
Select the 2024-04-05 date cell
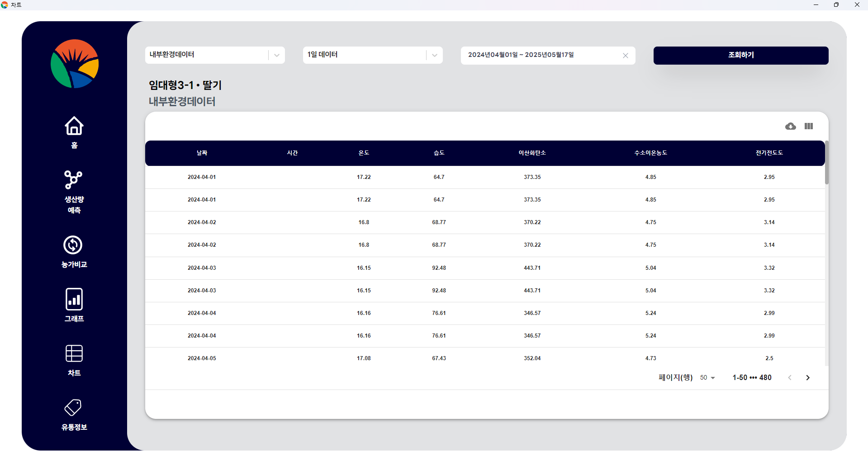202,358
